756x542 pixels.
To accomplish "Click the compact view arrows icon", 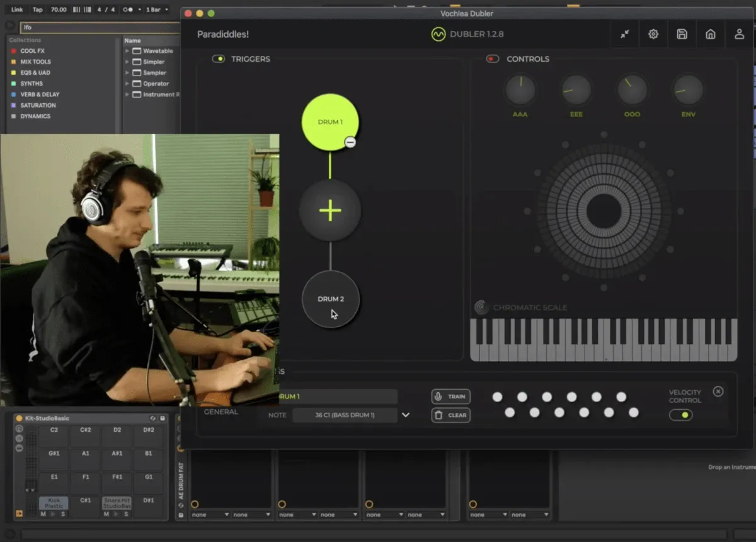I will (x=624, y=34).
